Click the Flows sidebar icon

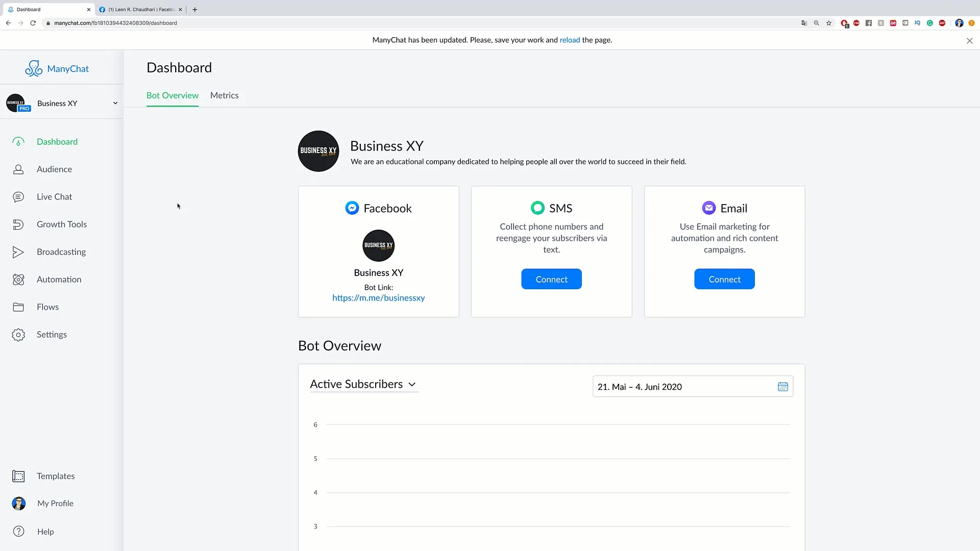coord(18,306)
